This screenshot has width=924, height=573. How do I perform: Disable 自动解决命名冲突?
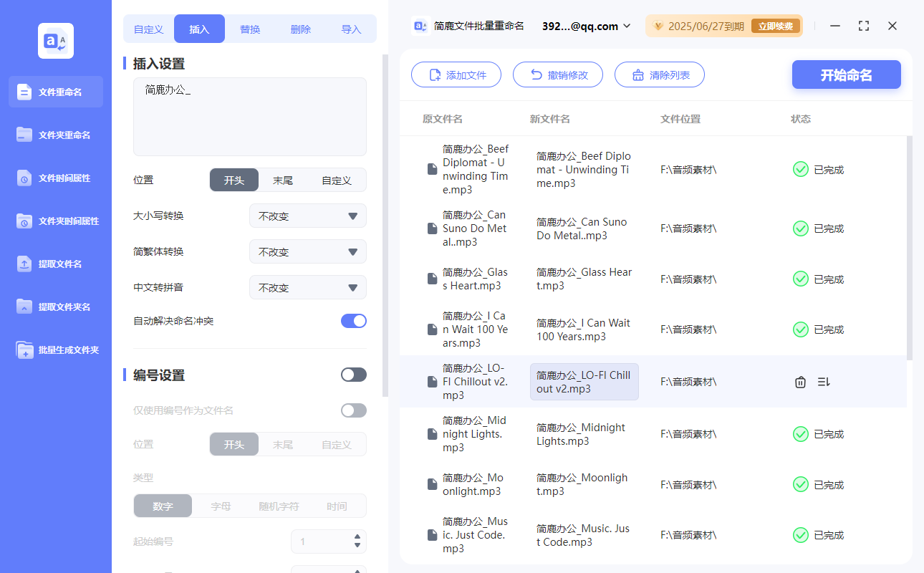[353, 322]
